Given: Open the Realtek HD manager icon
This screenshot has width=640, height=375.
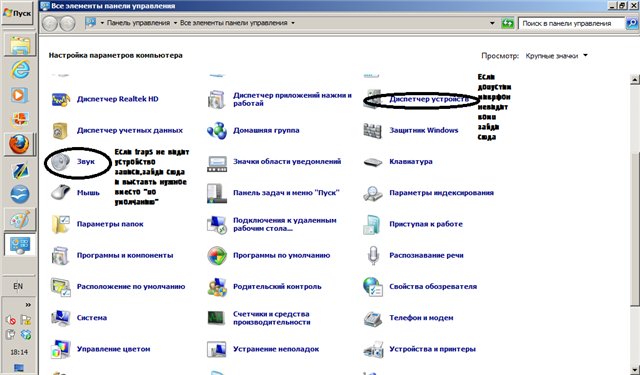Looking at the screenshot, I should pos(61,99).
